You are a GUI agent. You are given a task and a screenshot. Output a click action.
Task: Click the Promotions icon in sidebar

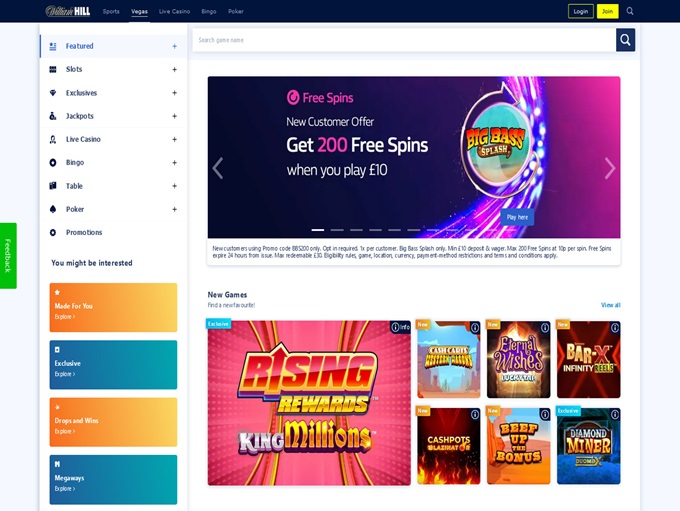[53, 232]
